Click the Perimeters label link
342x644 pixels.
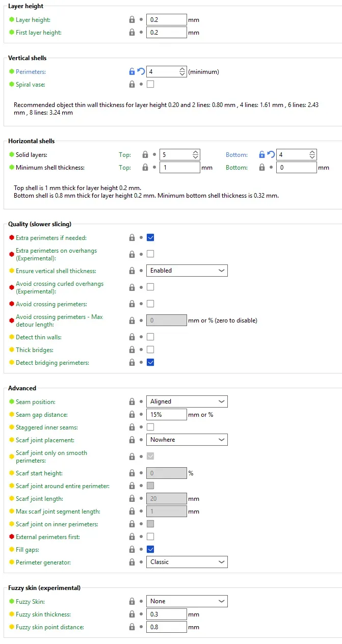[31, 72]
